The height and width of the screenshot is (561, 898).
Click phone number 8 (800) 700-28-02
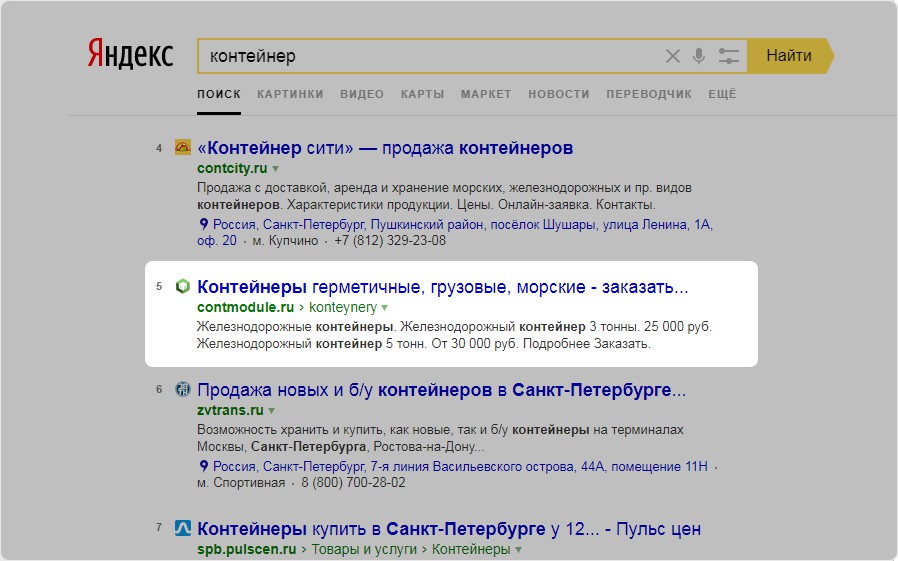coord(353,483)
